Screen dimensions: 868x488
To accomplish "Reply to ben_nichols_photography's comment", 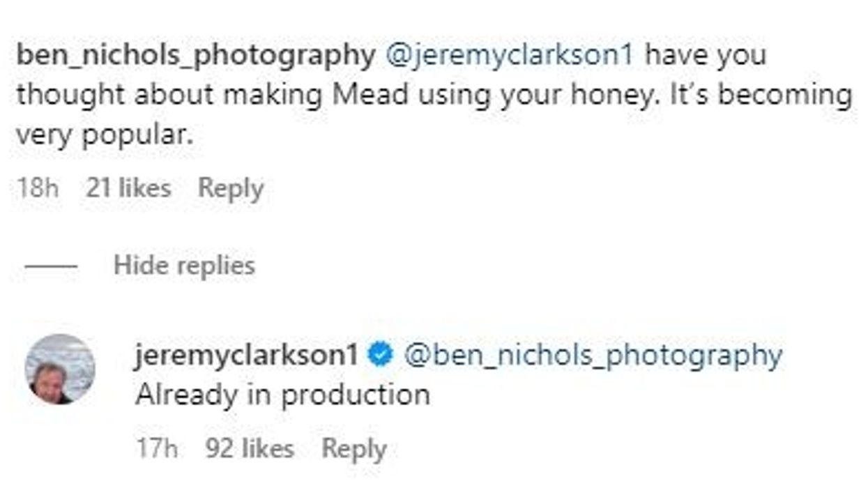I will pyautogui.click(x=231, y=188).
